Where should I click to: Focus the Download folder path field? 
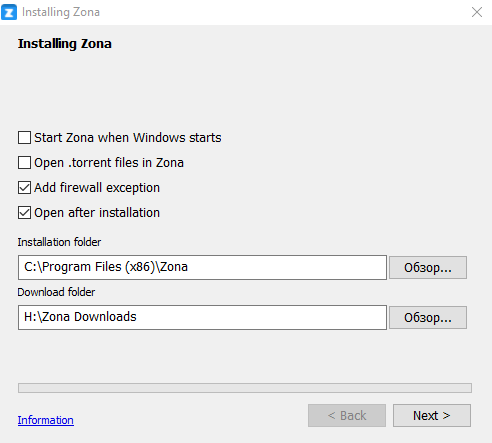point(202,317)
